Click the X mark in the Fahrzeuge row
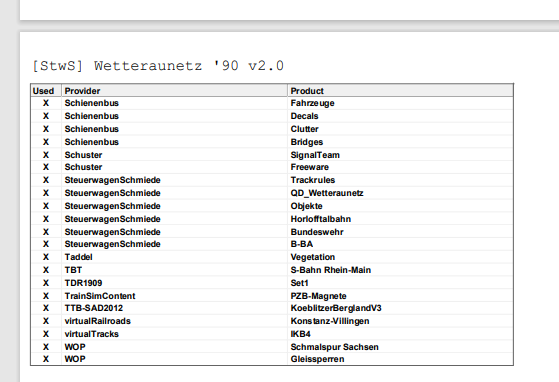Screen dimensions: 559x382 pos(46,103)
